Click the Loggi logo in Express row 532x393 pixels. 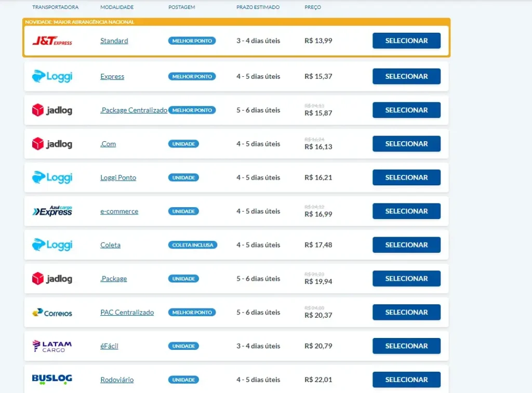tap(52, 76)
